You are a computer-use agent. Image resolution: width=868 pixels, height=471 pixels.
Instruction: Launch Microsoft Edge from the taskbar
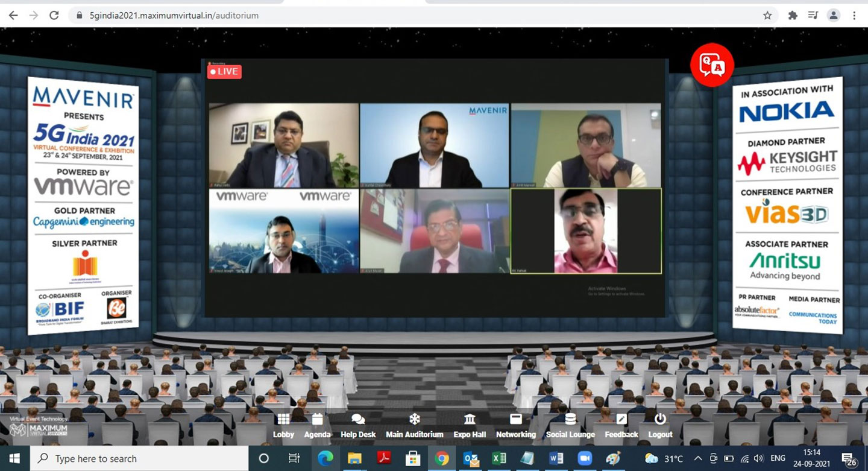325,458
